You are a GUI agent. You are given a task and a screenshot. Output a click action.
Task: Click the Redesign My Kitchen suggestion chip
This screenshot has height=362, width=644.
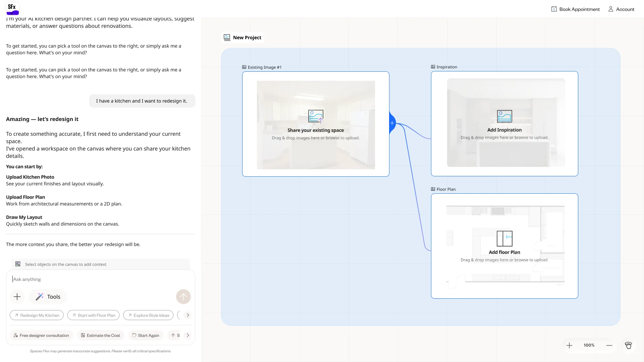click(37, 315)
